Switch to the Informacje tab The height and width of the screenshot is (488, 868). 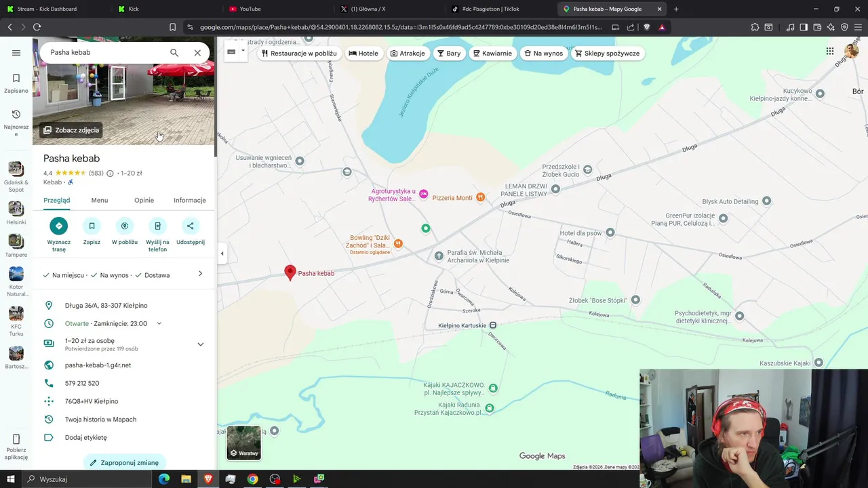(x=190, y=200)
